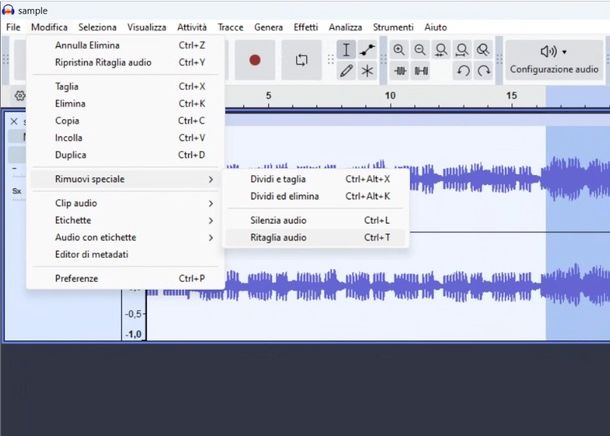Open Editor di metadati
Image resolution: width=610 pixels, height=436 pixels.
tap(125, 254)
